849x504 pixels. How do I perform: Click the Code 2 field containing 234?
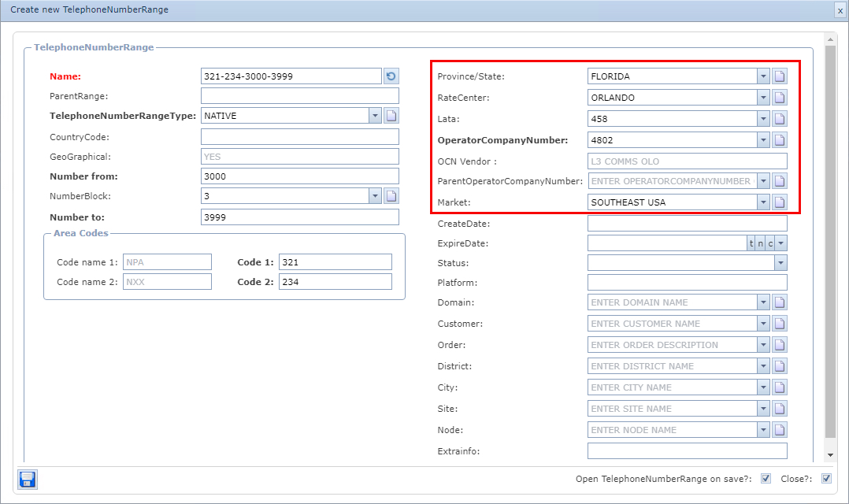click(336, 281)
